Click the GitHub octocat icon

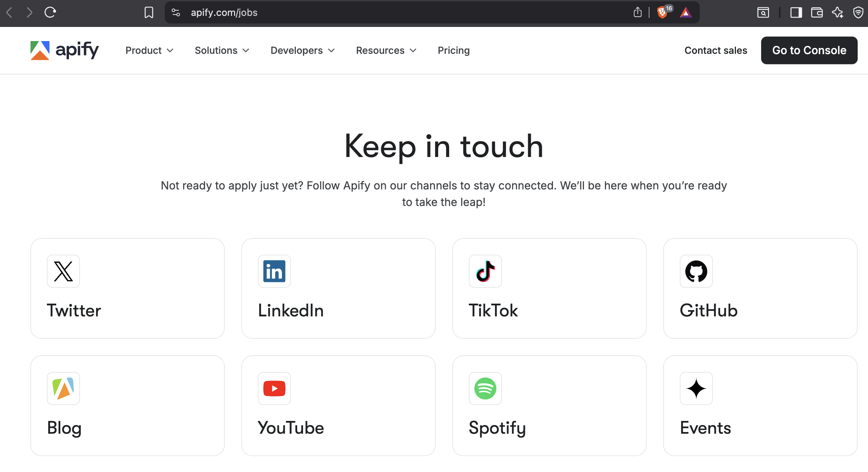(696, 271)
